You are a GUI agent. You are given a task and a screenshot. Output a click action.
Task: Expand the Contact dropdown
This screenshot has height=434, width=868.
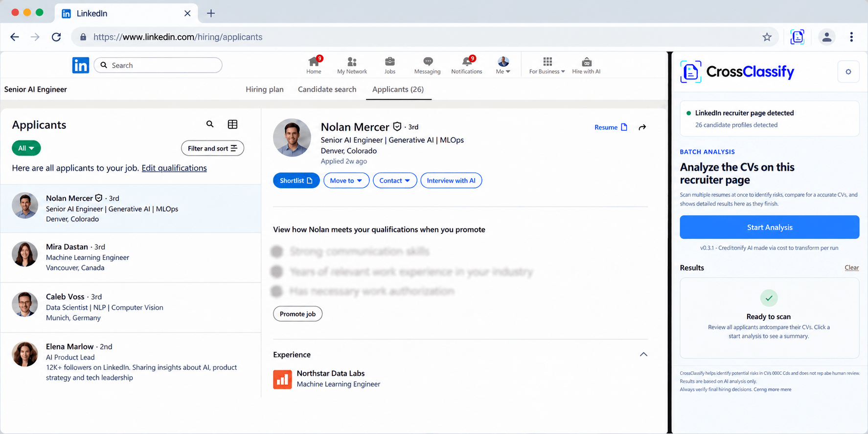click(x=395, y=181)
